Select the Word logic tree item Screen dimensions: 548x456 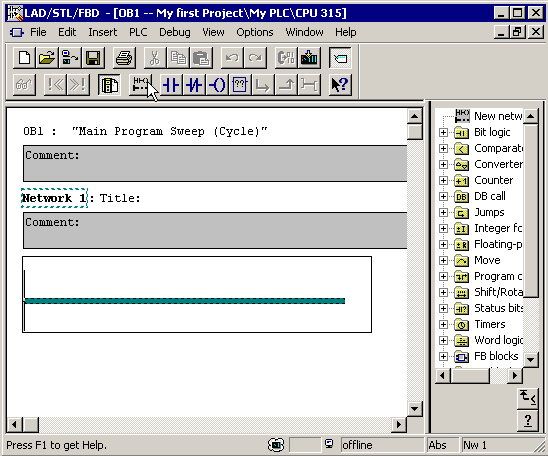click(x=498, y=340)
